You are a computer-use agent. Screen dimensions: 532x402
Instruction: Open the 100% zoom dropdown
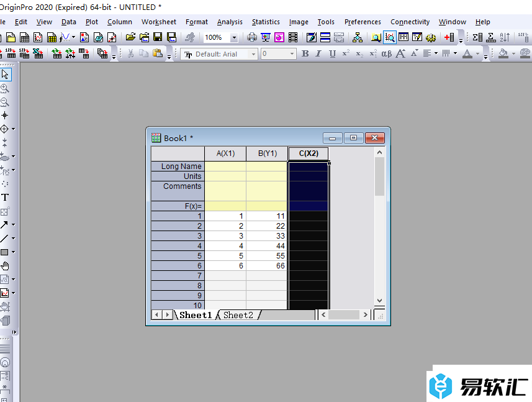click(x=234, y=37)
